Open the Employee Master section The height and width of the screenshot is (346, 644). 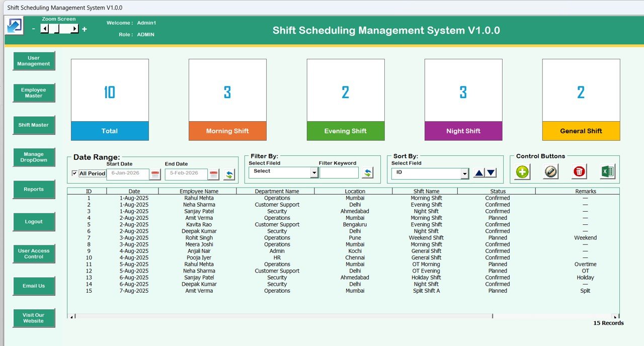[34, 93]
